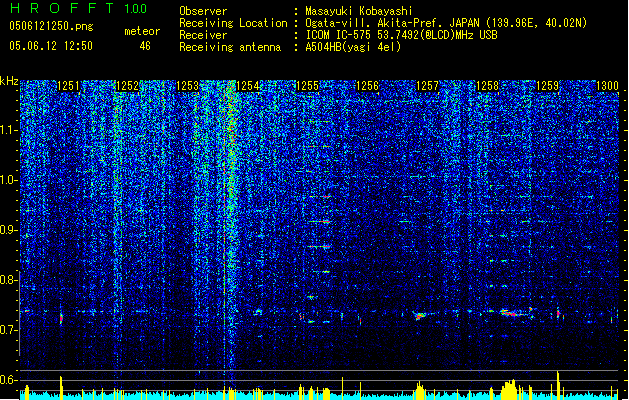Click the 0.8 frequency axis label
629x400 pixels.
9,280
